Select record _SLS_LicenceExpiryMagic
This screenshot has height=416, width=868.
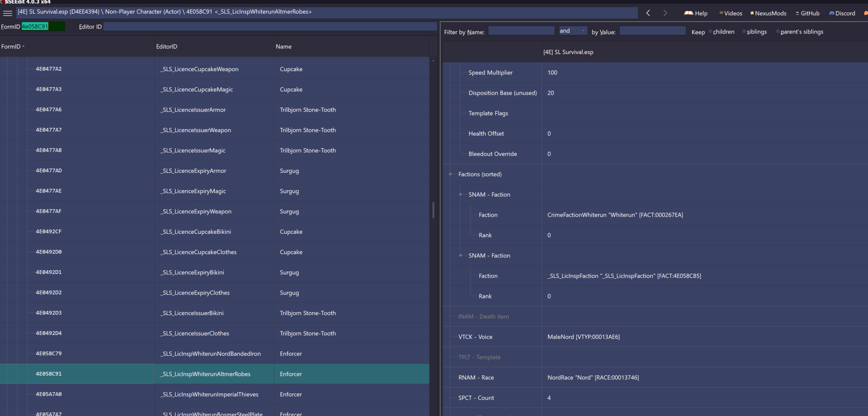(215, 191)
